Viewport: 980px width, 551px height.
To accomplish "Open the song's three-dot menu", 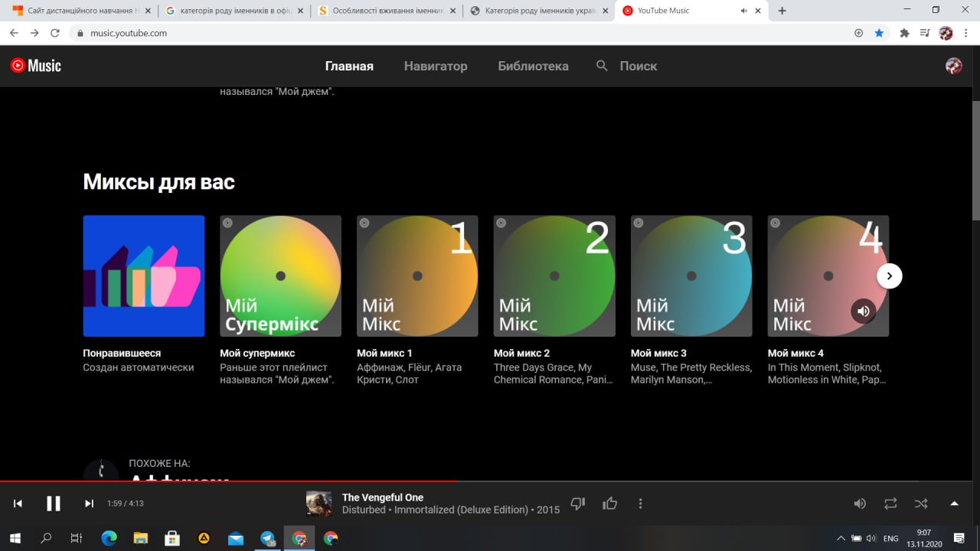I will [640, 503].
